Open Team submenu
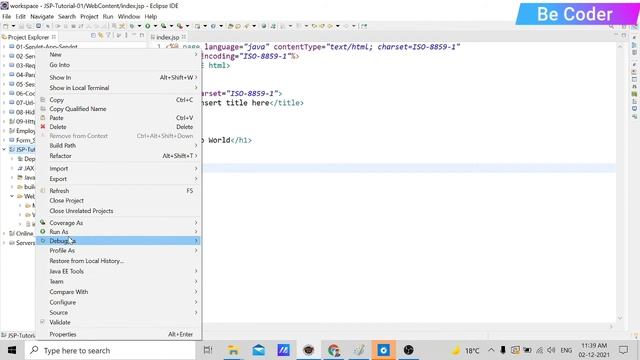 [118, 282]
